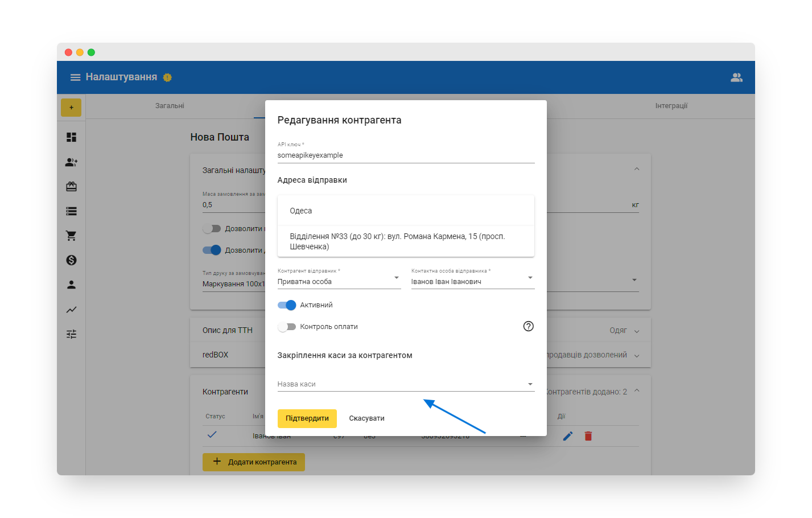Screen dimensions: 812x518
Task: Switch to the Інтеграції tab
Action: coord(671,106)
